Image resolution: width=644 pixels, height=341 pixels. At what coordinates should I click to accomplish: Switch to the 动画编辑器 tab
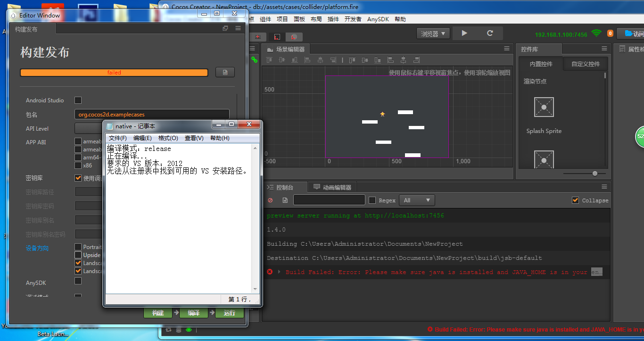pyautogui.click(x=332, y=187)
